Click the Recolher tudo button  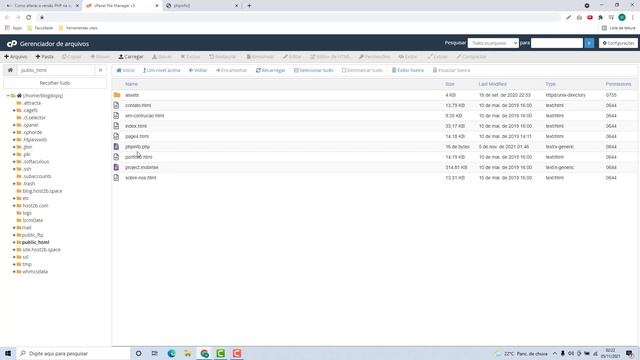pos(55,83)
